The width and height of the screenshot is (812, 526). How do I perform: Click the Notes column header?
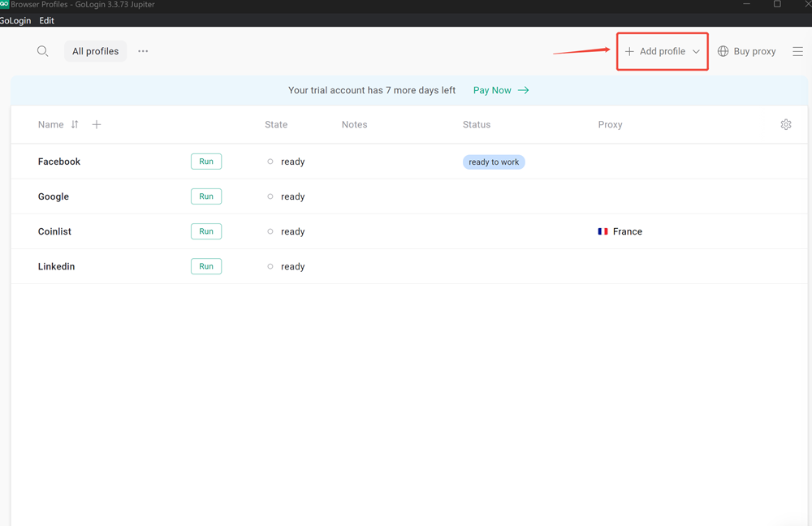pos(354,124)
